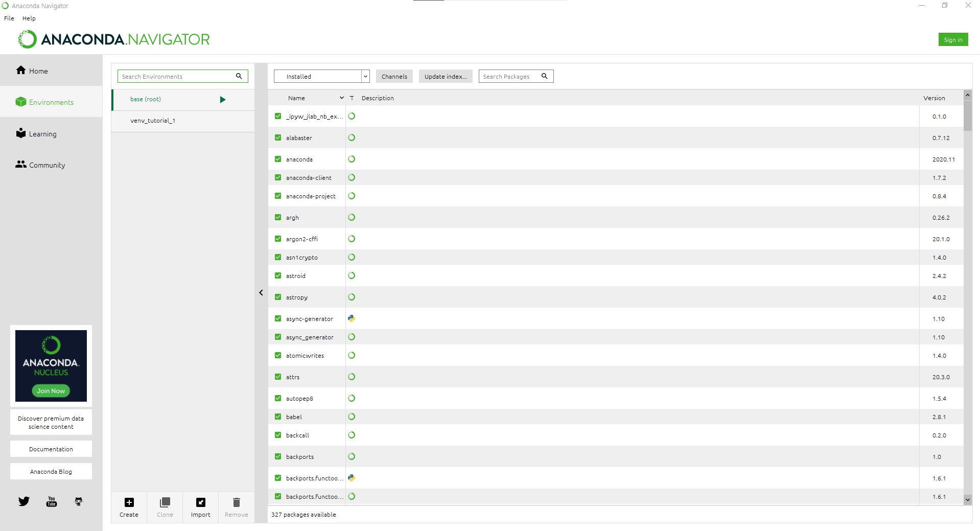Click the green play arrow on base (root)
This screenshot has height=531, width=980.
coord(223,100)
